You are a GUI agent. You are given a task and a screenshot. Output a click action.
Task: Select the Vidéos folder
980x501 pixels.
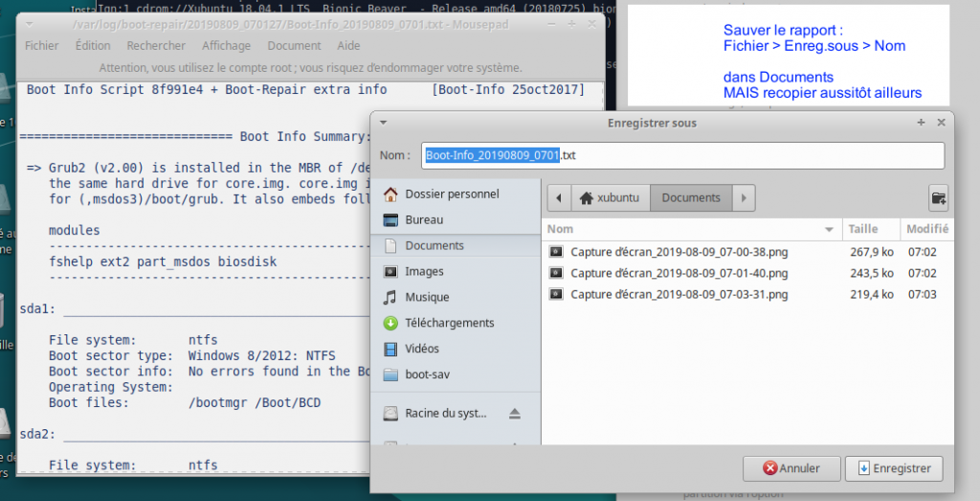point(422,349)
